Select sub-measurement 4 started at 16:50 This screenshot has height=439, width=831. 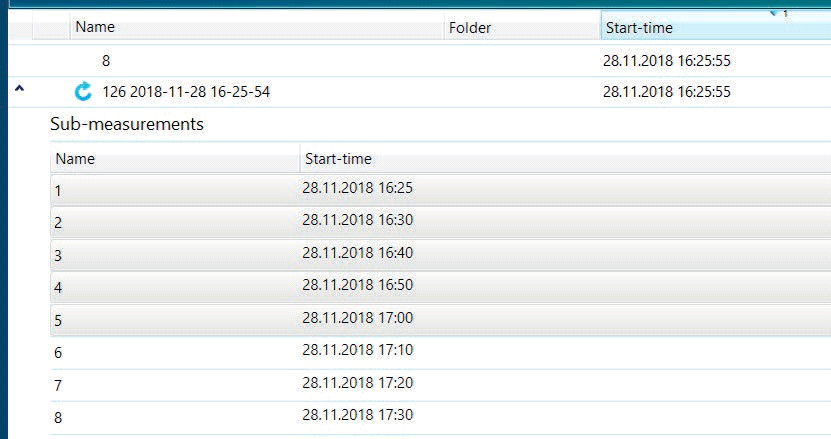point(58,287)
